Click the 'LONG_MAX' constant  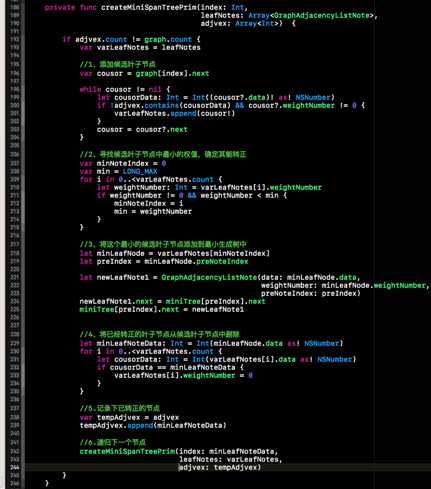pos(140,171)
